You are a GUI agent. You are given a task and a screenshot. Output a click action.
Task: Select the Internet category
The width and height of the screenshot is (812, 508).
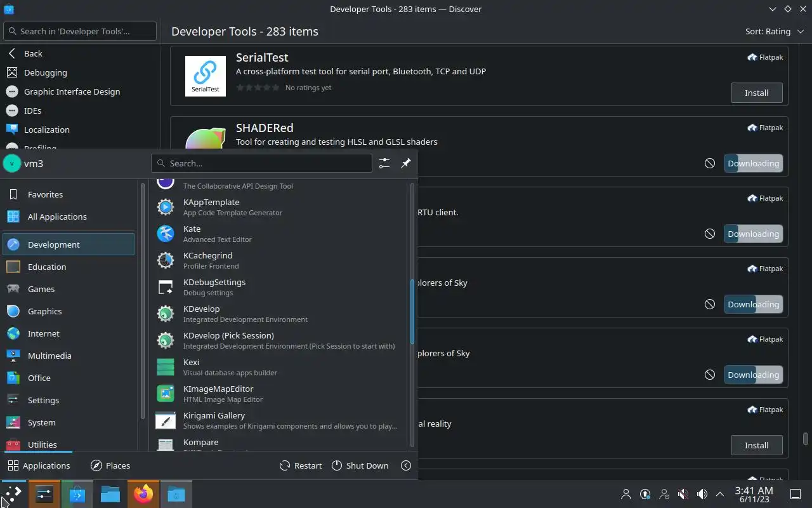69,333
